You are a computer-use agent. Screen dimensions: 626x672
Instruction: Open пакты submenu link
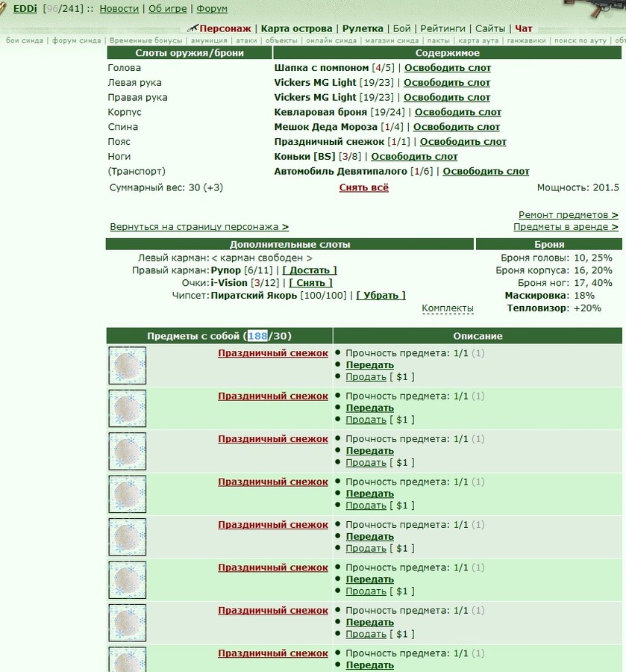tap(439, 40)
